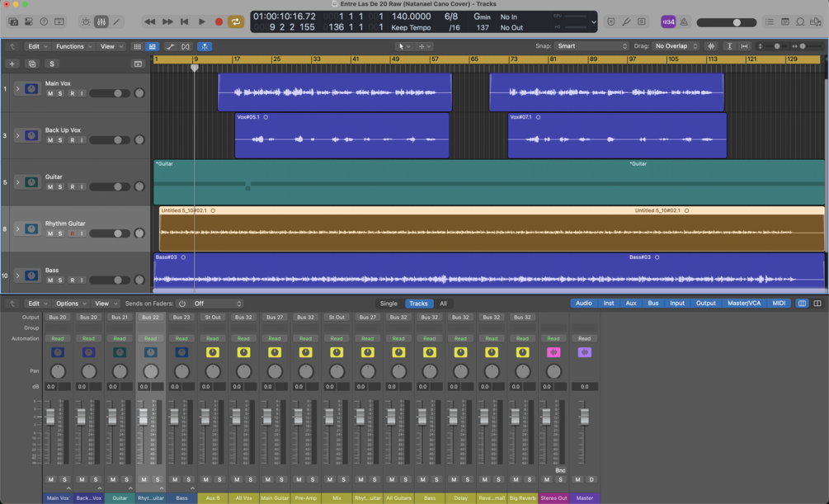Click the Rhythm Guitar track icon
Viewport: 829px width, 504px height.
(31, 229)
